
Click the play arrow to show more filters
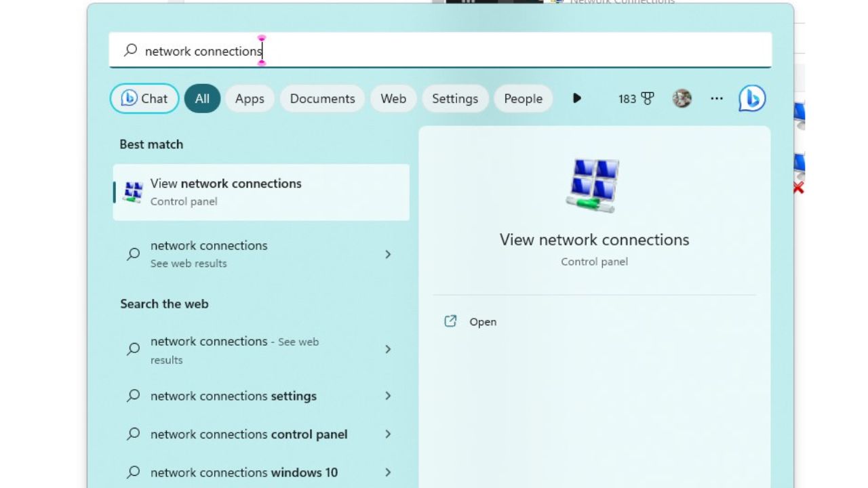point(576,98)
